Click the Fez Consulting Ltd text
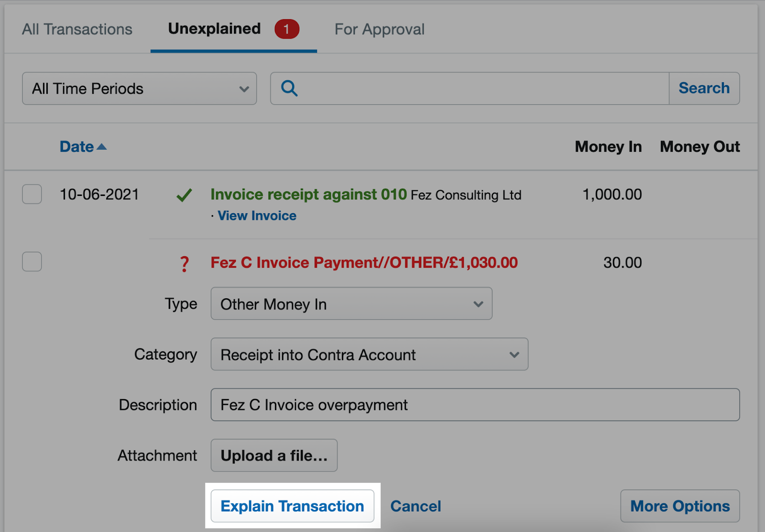The height and width of the screenshot is (532, 765). 466,195
